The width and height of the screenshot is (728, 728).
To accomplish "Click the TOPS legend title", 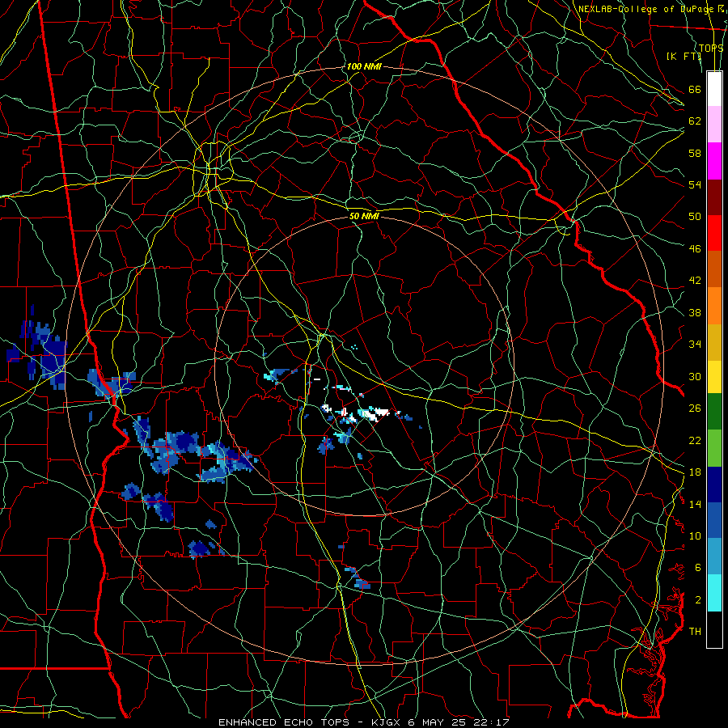I will 711,49.
